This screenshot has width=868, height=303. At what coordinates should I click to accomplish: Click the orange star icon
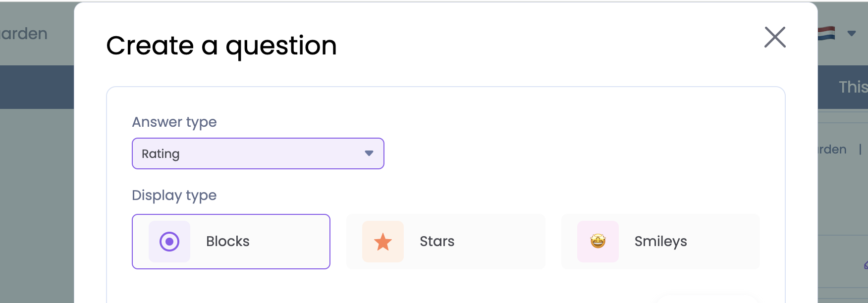click(383, 242)
